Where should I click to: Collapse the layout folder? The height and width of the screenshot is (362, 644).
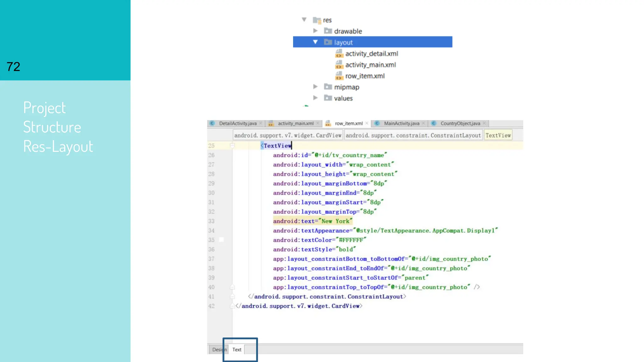(315, 42)
